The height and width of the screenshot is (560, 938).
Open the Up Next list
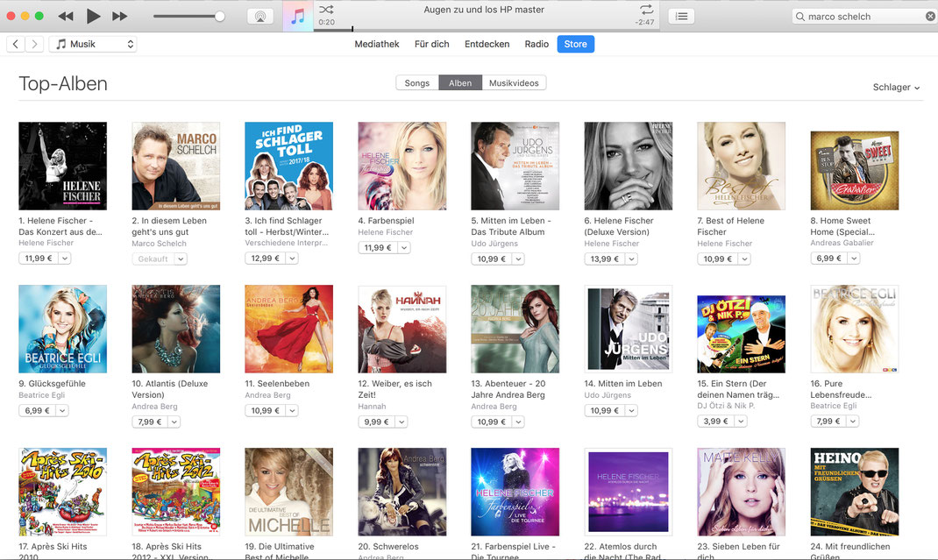tap(681, 16)
